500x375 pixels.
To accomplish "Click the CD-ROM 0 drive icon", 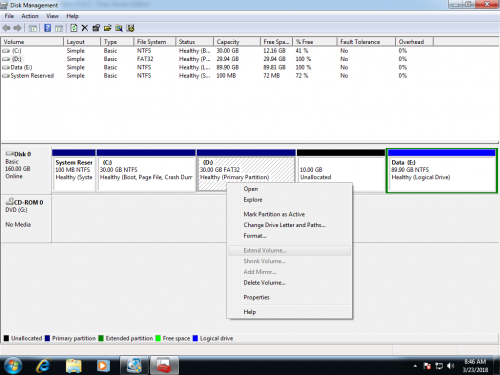I will pyautogui.click(x=10, y=202).
